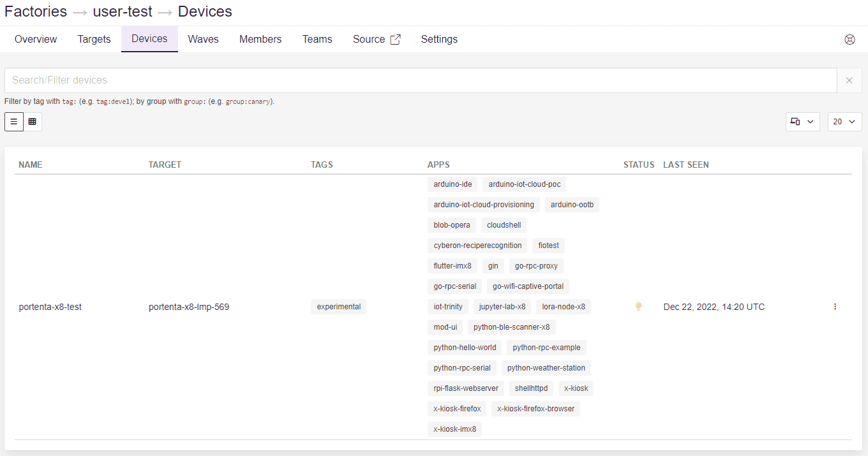The width and height of the screenshot is (868, 456).
Task: Sort by the Last Seen column header
Action: coord(685,165)
